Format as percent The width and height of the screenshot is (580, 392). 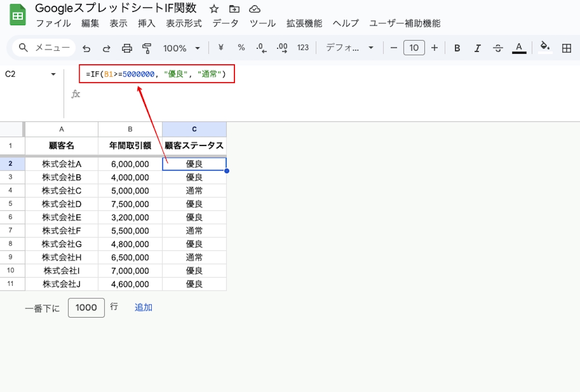(x=241, y=47)
